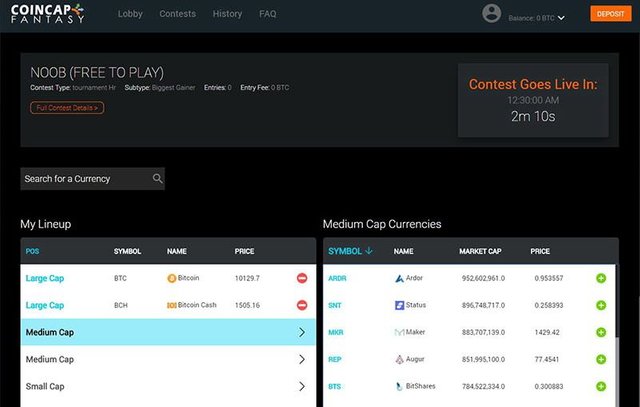640x407 pixels.
Task: Add Maker with green plus icon
Action: click(601, 332)
